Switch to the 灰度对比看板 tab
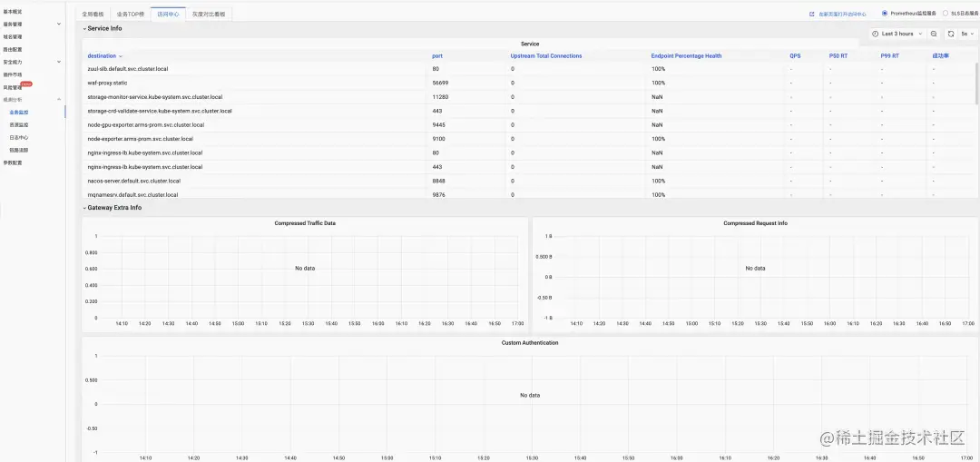The height and width of the screenshot is (462, 980). [x=209, y=14]
